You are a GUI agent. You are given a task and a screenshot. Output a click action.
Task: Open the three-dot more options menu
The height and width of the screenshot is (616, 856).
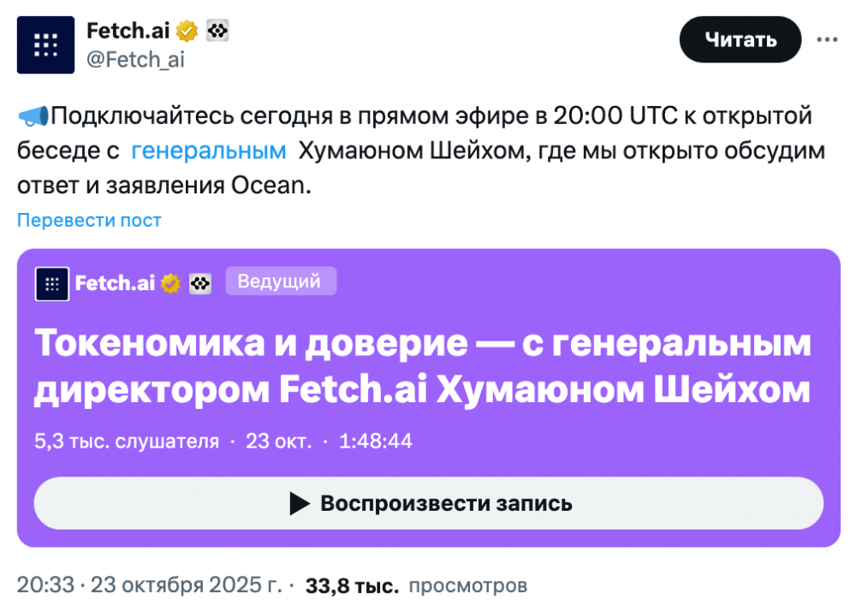[827, 39]
